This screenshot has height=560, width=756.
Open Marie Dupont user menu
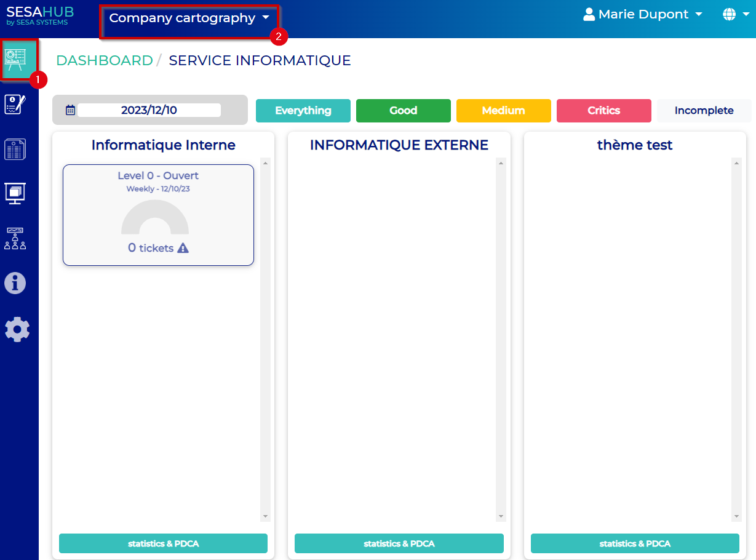643,14
